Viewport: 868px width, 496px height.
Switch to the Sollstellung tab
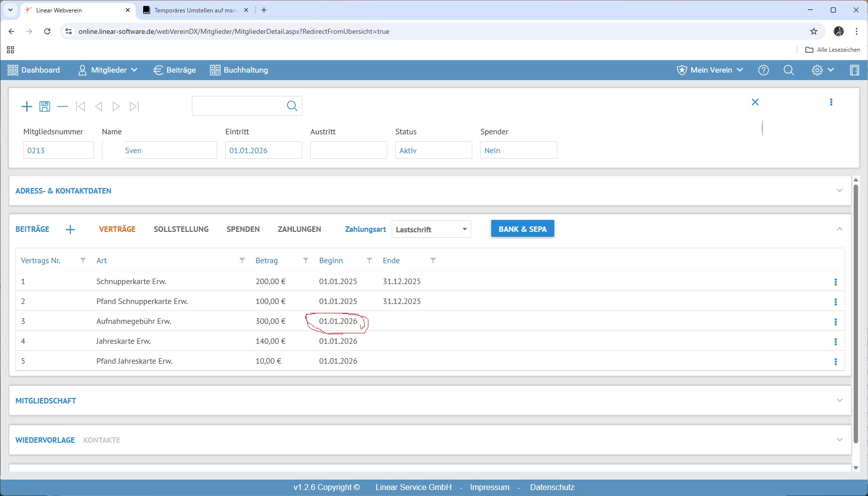181,229
